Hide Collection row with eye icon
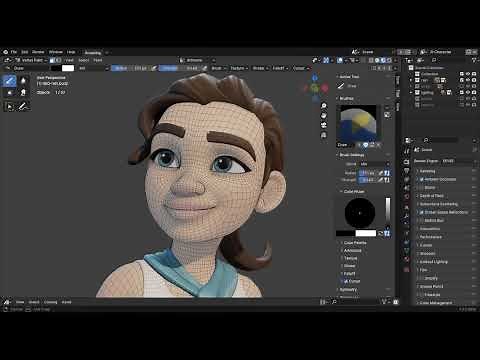480x360 pixels. pos(468,74)
